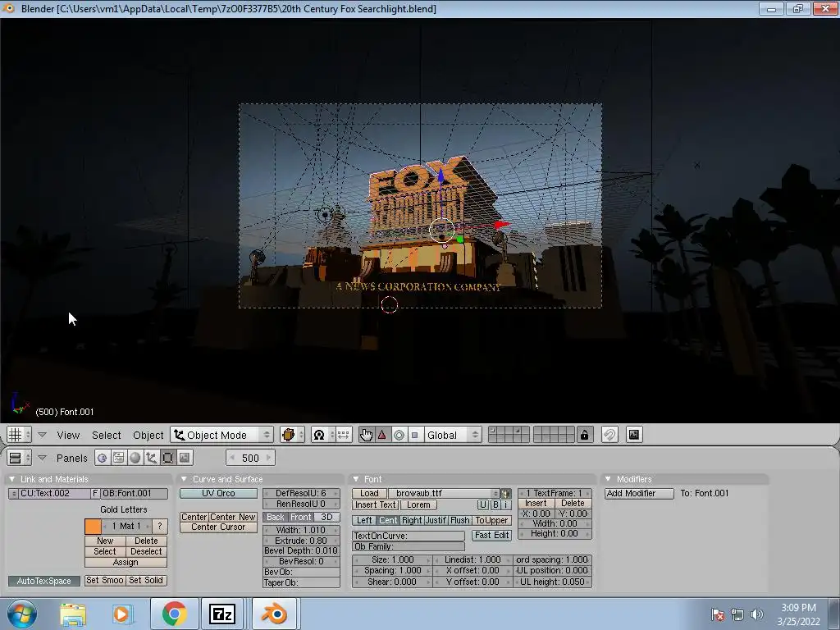The height and width of the screenshot is (630, 840).
Task: Open the Object Mode dropdown
Action: [222, 435]
